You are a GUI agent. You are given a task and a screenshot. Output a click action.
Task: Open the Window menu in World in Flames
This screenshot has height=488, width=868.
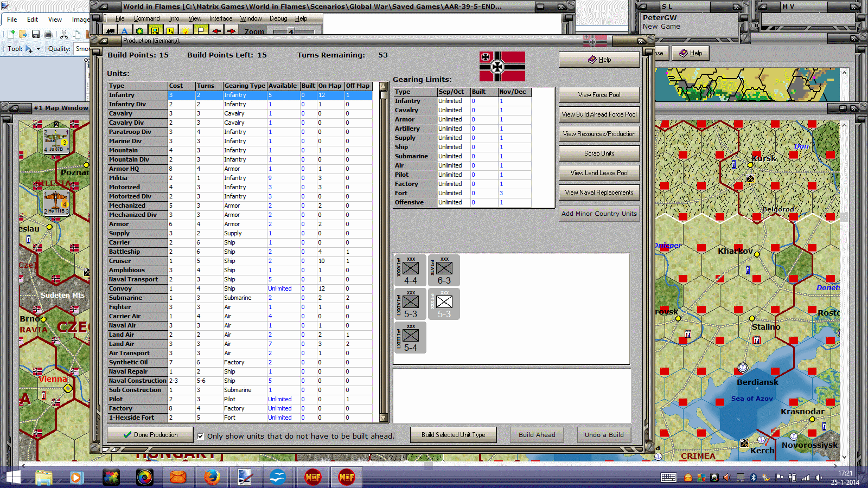click(251, 18)
